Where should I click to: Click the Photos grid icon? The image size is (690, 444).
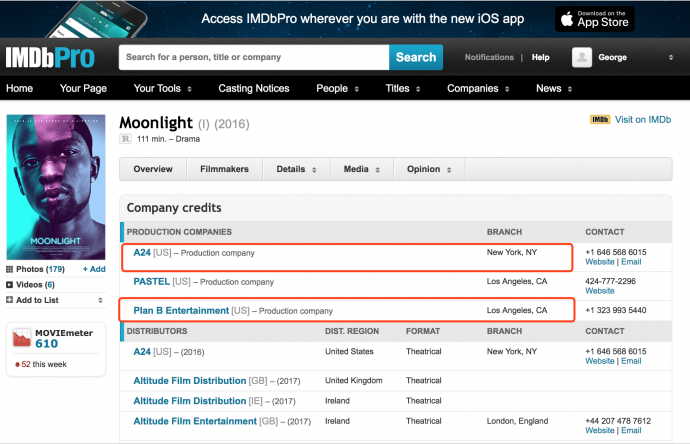click(11, 269)
